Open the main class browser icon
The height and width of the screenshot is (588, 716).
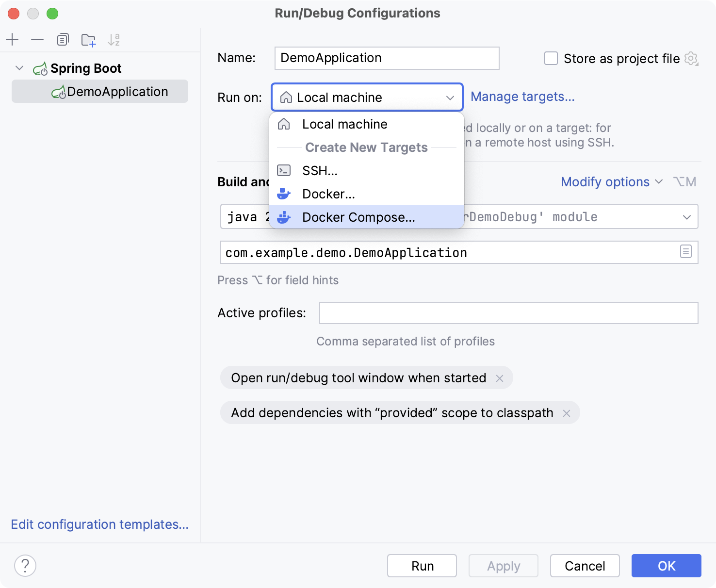[x=685, y=252]
